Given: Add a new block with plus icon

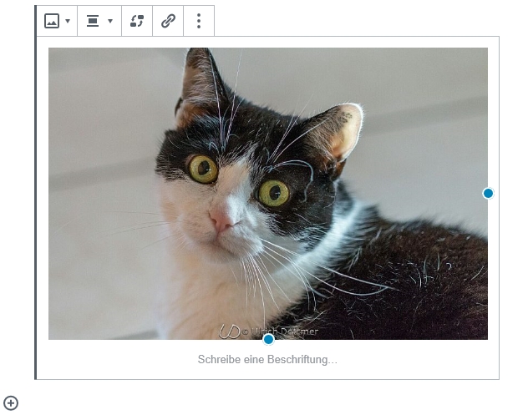Looking at the screenshot, I should pos(11,403).
